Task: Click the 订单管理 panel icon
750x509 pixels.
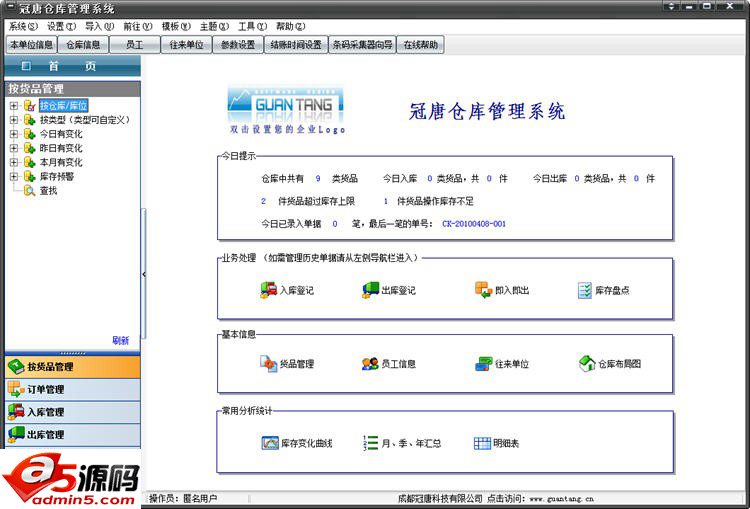Action: click(16, 389)
